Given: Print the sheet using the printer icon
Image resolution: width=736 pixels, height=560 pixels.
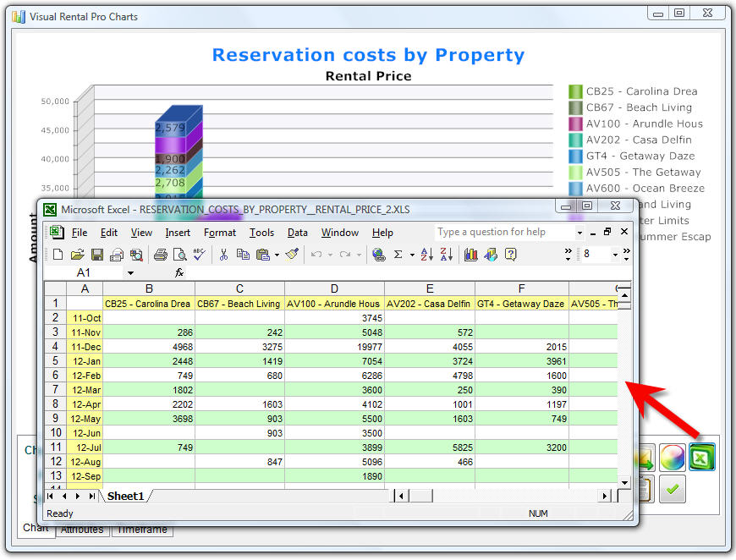Looking at the screenshot, I should point(161,255).
